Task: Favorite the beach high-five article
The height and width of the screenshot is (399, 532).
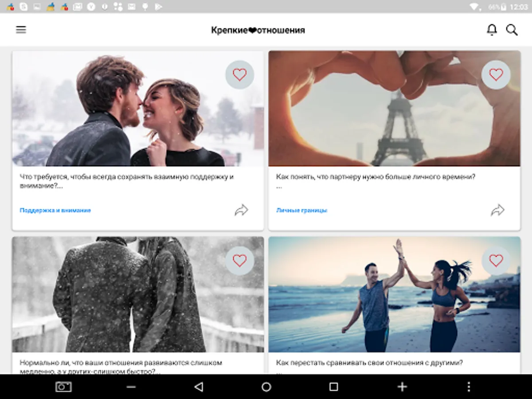Action: pyautogui.click(x=496, y=260)
